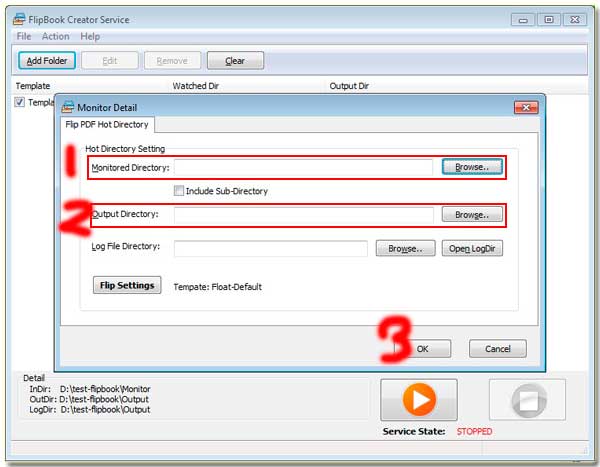The height and width of the screenshot is (467, 600).
Task: Click the Add Folder button
Action: click(x=47, y=60)
